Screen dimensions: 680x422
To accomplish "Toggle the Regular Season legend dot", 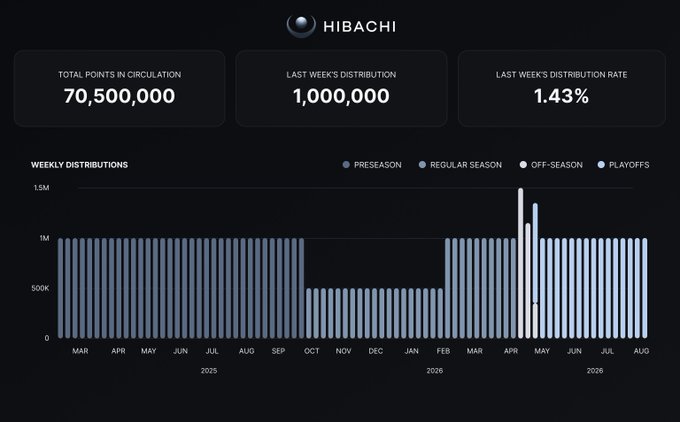I will click(x=422, y=165).
